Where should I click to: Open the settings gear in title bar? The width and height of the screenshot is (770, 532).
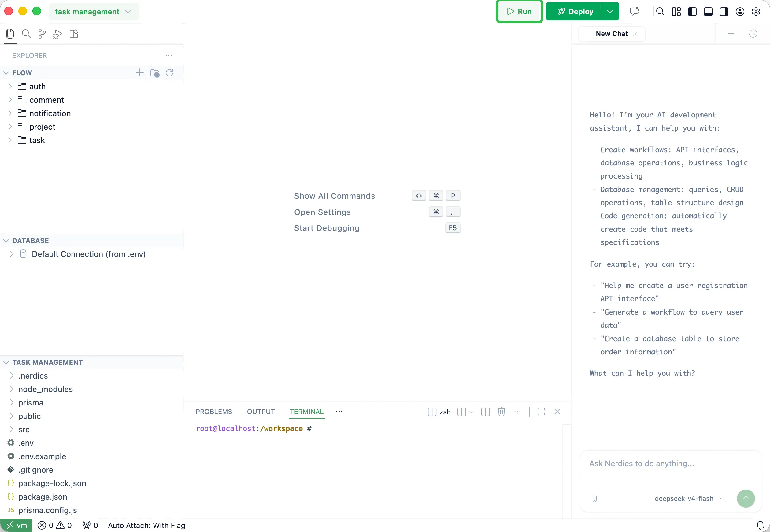(756, 12)
